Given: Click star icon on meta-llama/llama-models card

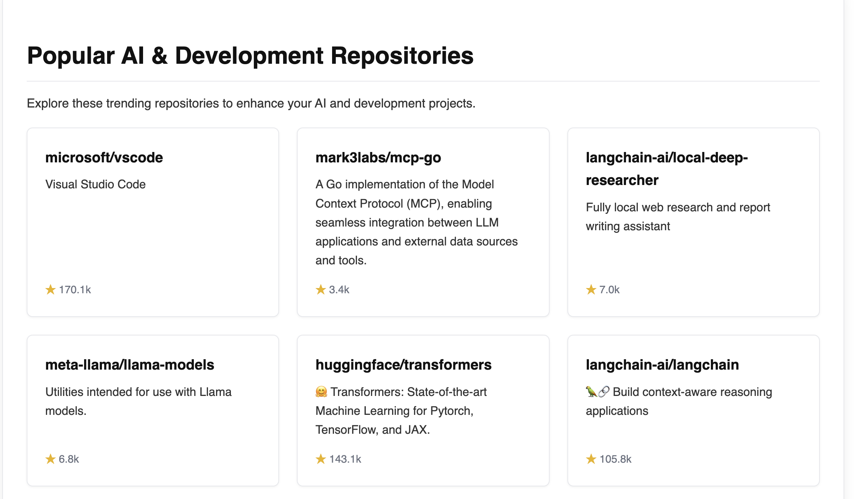Looking at the screenshot, I should tap(50, 459).
